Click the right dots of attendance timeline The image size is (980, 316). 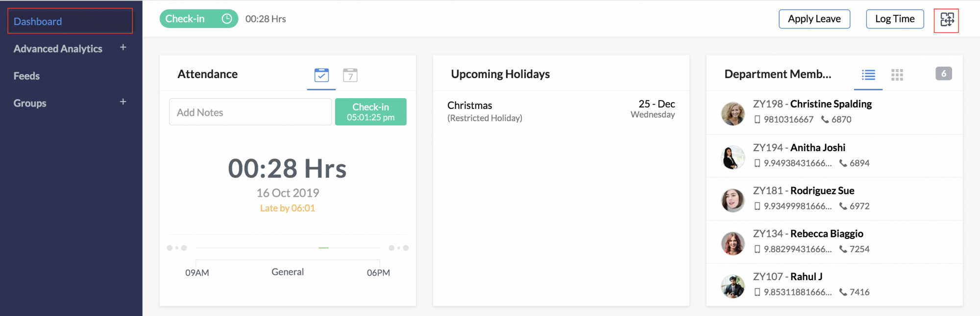398,248
